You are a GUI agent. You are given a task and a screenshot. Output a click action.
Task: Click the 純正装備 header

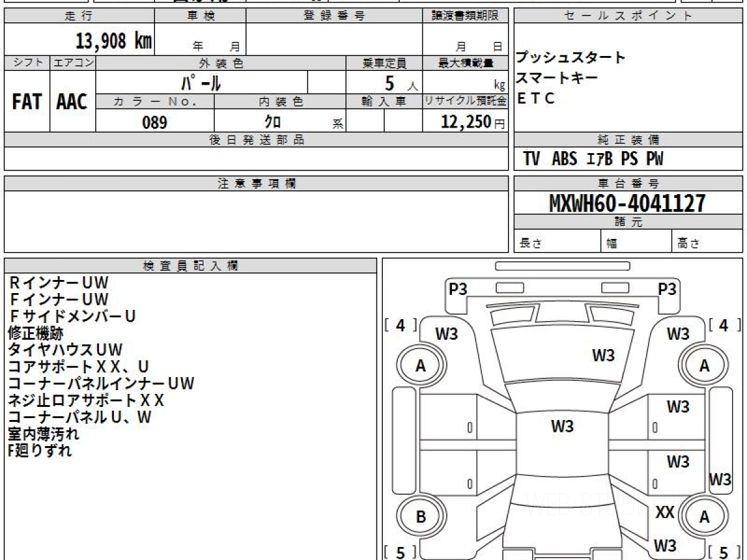tap(628, 140)
